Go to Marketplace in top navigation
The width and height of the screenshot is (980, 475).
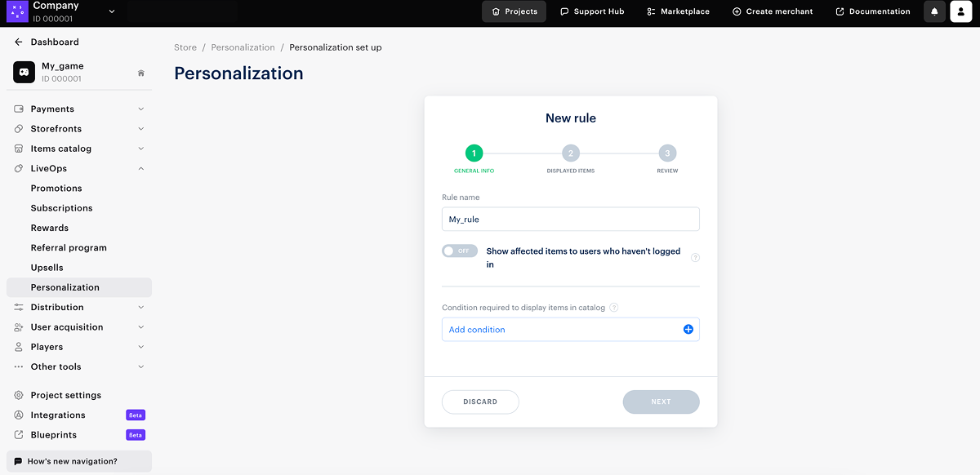pyautogui.click(x=678, y=11)
